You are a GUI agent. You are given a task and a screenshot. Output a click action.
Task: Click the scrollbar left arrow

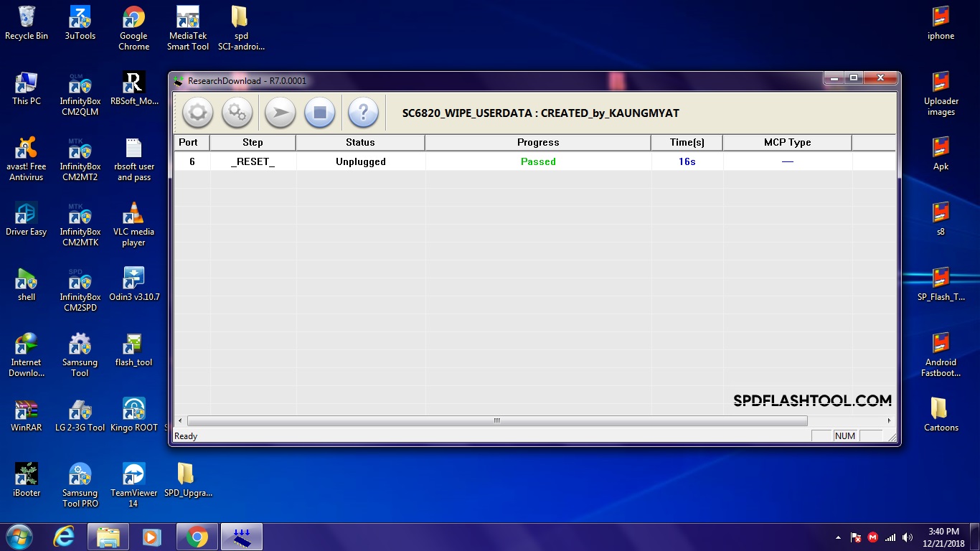pos(180,421)
